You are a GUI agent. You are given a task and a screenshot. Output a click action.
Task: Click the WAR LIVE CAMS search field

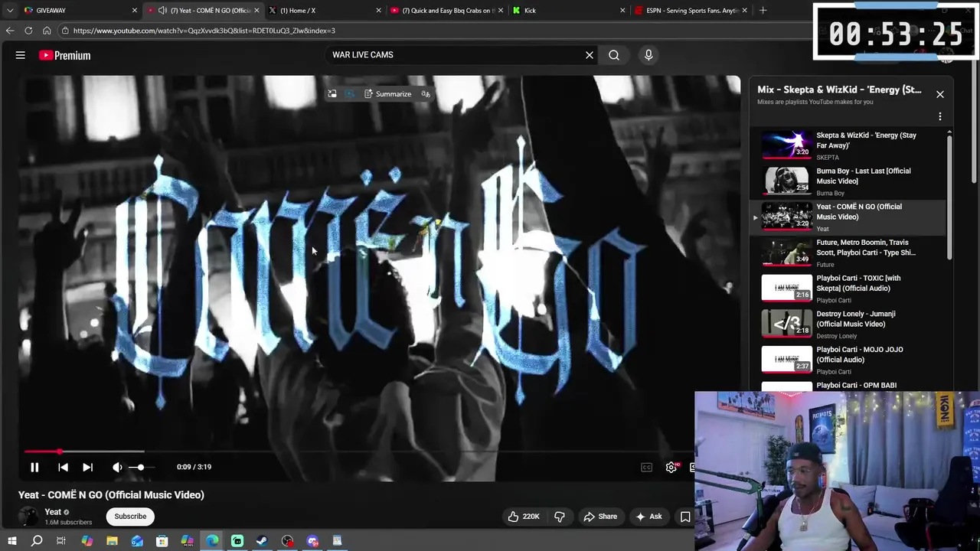[x=456, y=55]
